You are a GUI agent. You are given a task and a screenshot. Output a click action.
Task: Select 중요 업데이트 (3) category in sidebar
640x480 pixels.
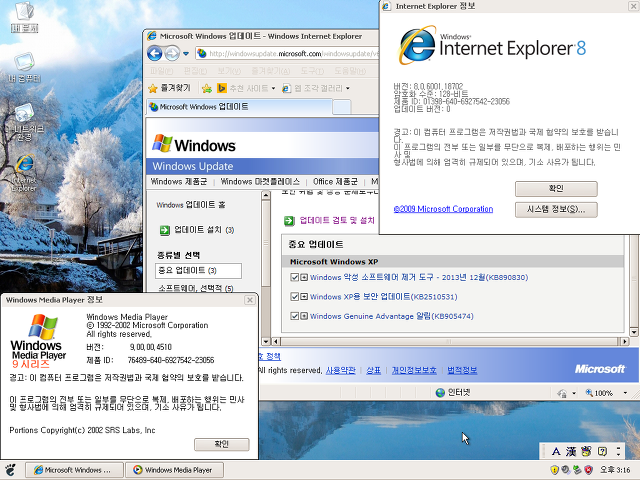[198, 271]
